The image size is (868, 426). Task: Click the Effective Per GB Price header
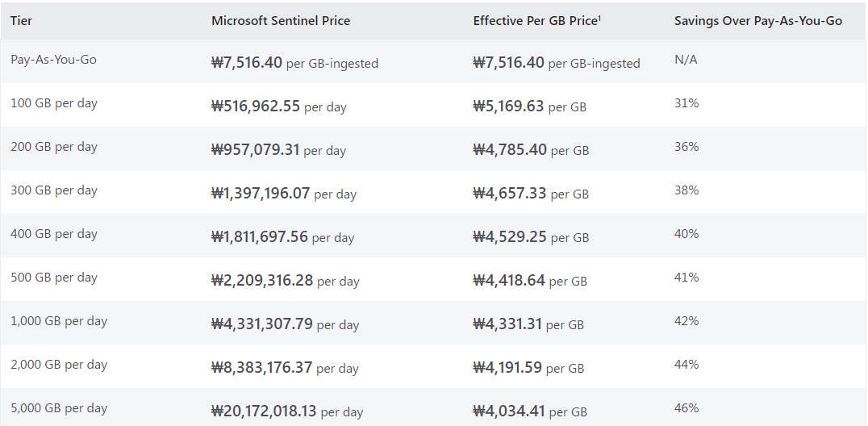click(x=534, y=21)
